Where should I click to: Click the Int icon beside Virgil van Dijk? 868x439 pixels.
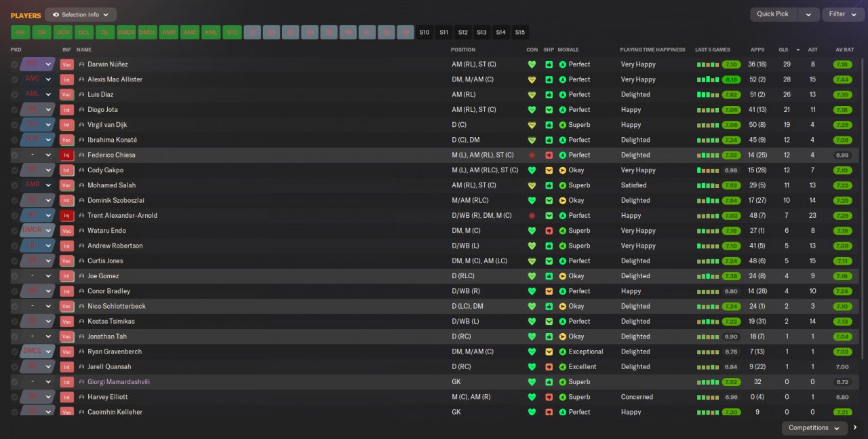(66, 125)
